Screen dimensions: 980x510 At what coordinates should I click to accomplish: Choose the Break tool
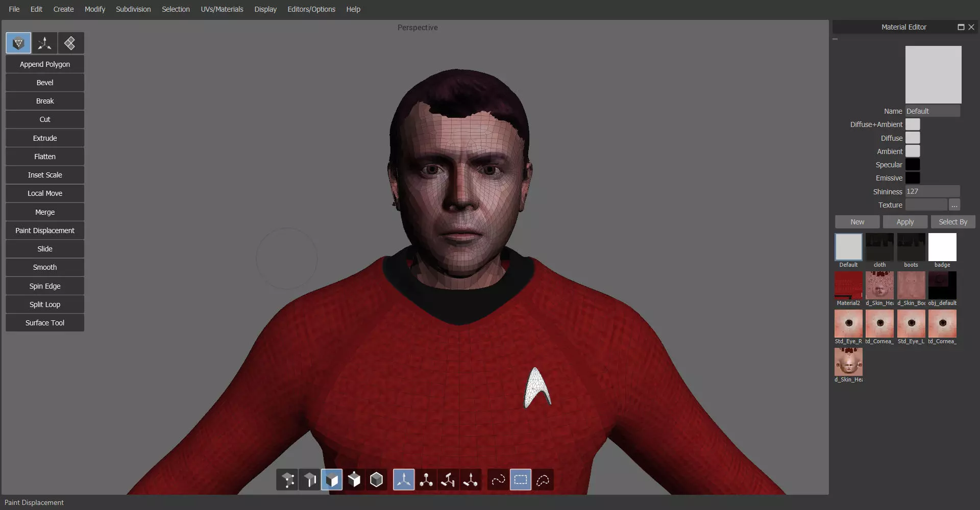tap(45, 101)
